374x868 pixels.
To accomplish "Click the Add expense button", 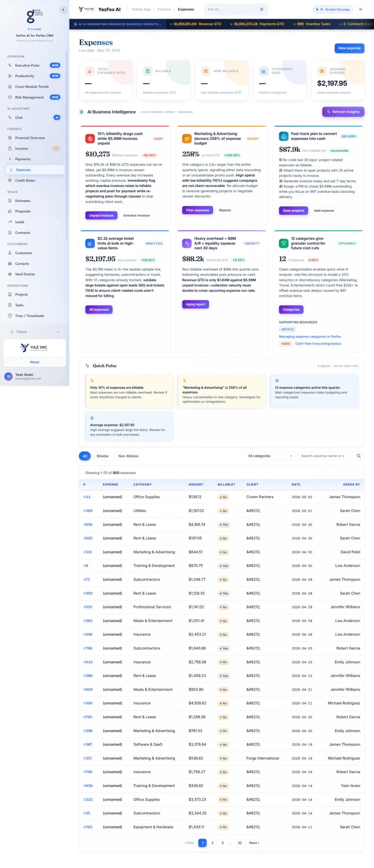I will 324,210.
